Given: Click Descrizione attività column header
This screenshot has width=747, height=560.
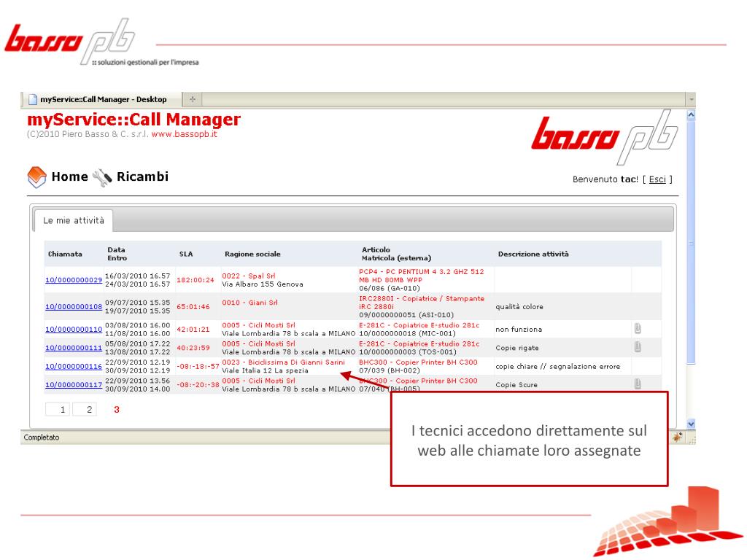Looking at the screenshot, I should 533,254.
